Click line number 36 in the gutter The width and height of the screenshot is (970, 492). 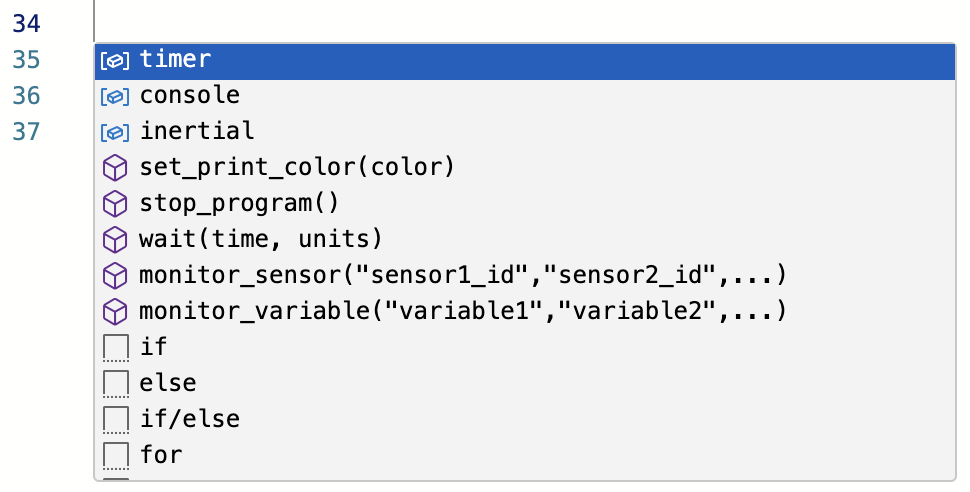(26, 96)
